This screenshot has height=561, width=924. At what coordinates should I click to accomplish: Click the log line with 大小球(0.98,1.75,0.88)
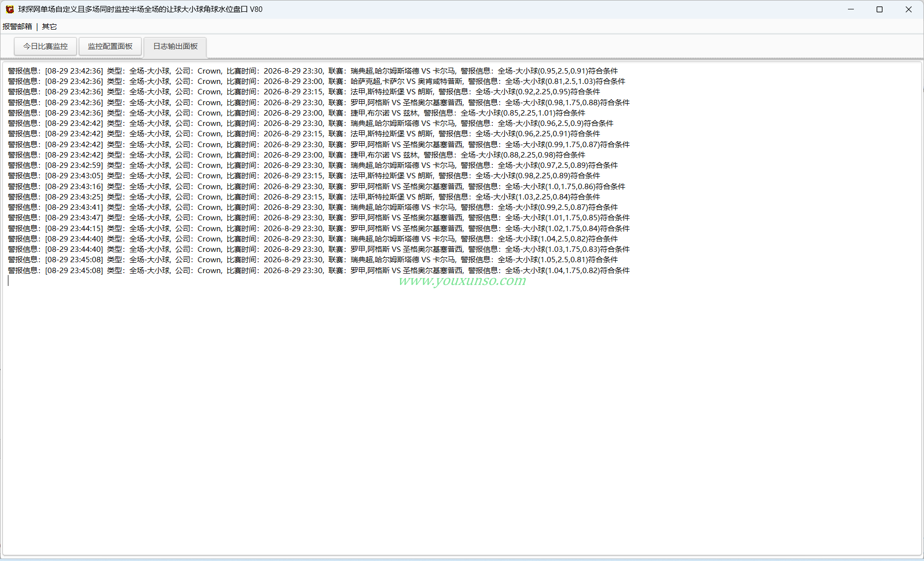tap(319, 103)
